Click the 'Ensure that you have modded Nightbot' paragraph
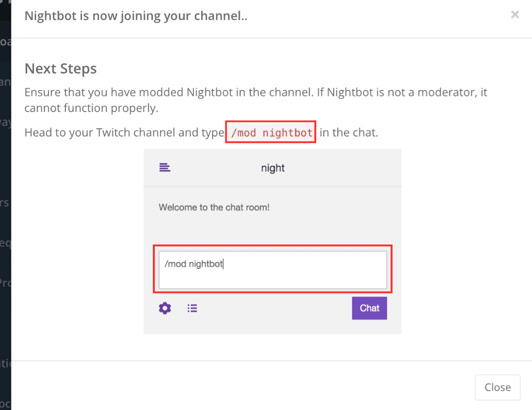 [256, 100]
